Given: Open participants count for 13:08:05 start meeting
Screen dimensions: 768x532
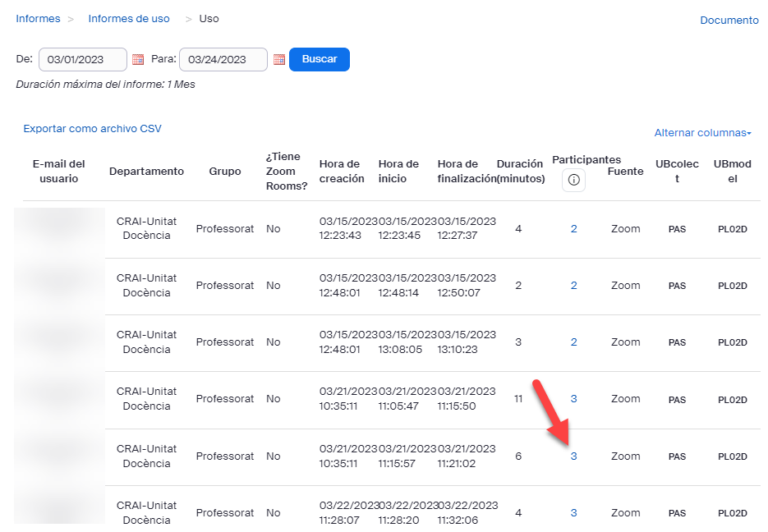Looking at the screenshot, I should click(x=574, y=342).
